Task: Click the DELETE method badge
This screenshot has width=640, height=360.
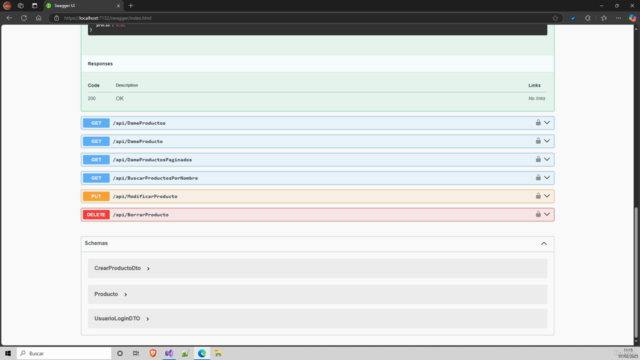Action: pyautogui.click(x=96, y=215)
